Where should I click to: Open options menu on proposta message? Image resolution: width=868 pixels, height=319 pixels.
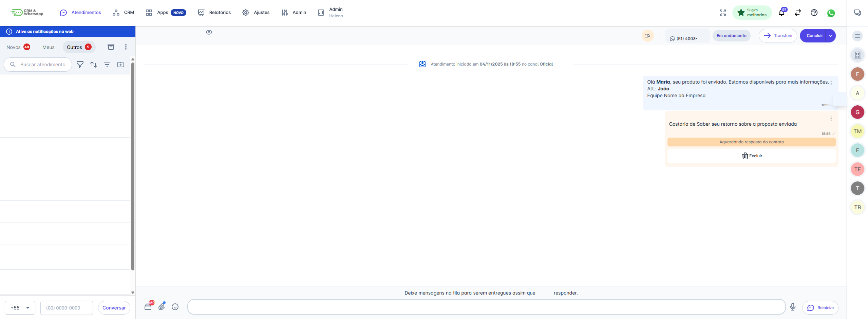[x=831, y=119]
